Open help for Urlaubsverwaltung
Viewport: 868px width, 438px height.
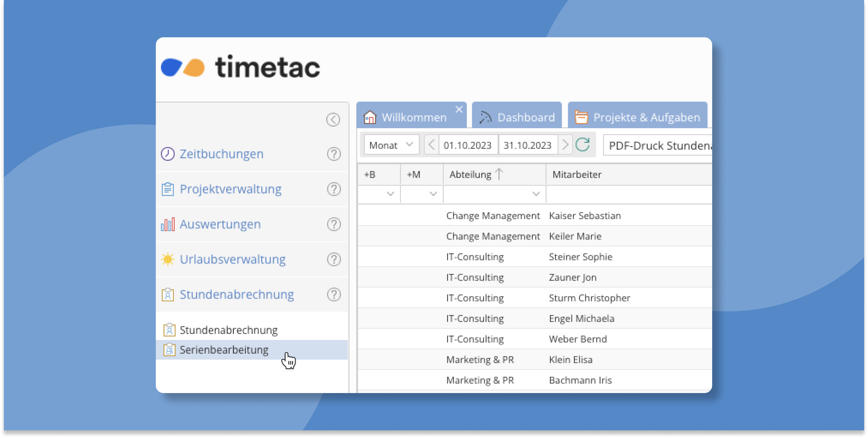coord(334,259)
